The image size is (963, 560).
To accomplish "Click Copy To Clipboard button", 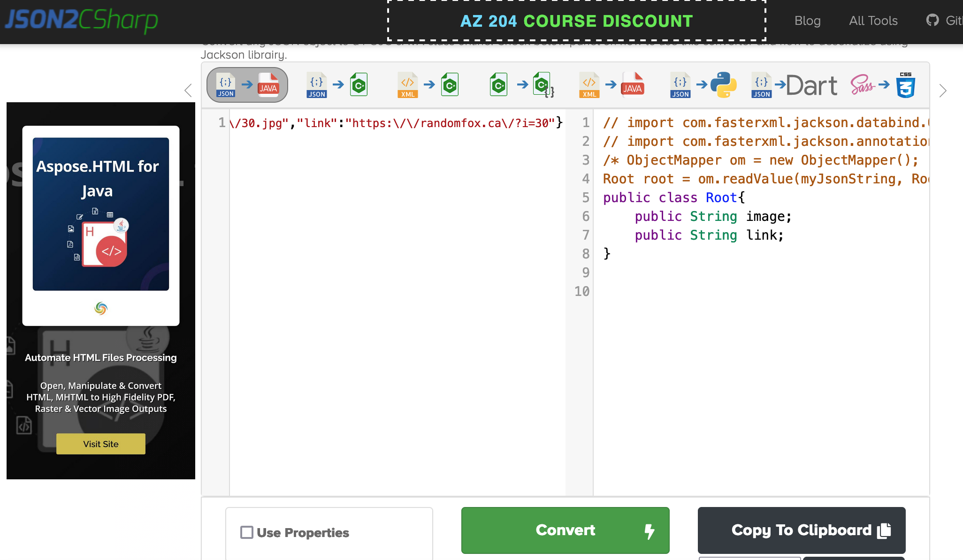I will pyautogui.click(x=801, y=530).
